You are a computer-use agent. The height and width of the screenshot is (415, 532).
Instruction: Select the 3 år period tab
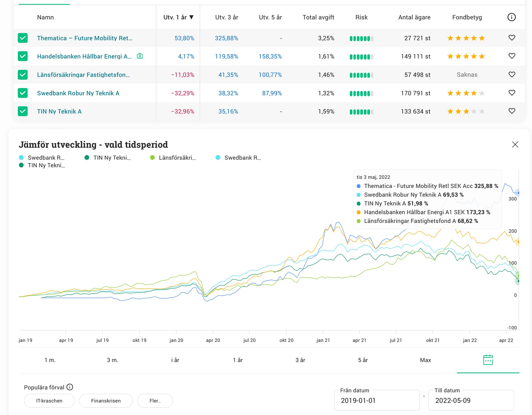tap(300, 360)
